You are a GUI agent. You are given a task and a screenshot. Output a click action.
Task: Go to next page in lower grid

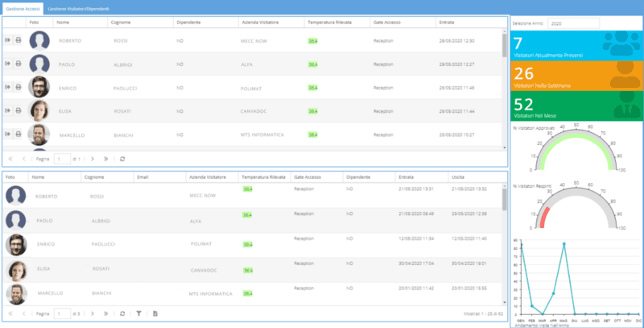(x=93, y=313)
